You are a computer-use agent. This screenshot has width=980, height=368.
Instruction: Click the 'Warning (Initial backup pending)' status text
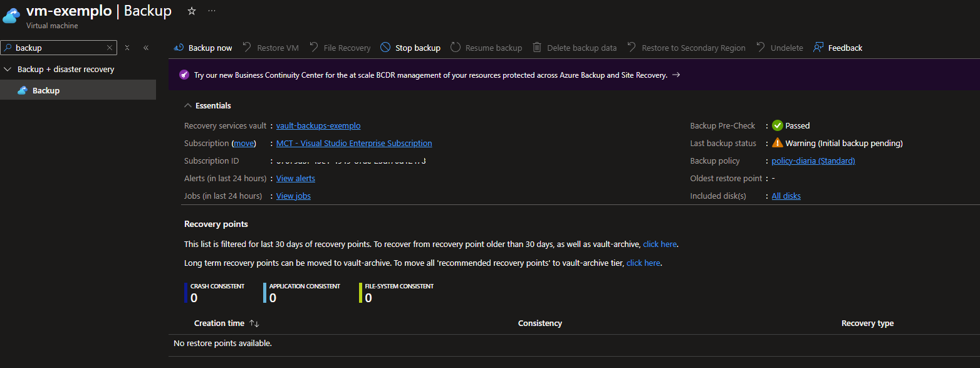pyautogui.click(x=844, y=144)
